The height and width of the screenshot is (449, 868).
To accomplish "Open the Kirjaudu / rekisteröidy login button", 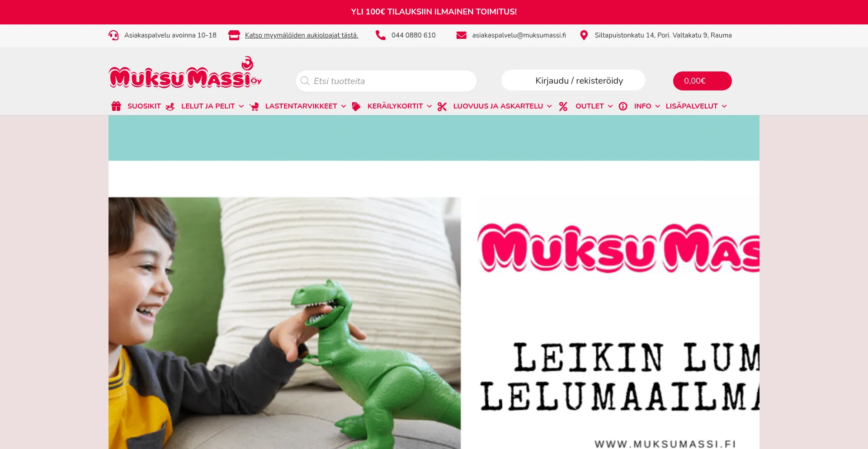I will [573, 80].
